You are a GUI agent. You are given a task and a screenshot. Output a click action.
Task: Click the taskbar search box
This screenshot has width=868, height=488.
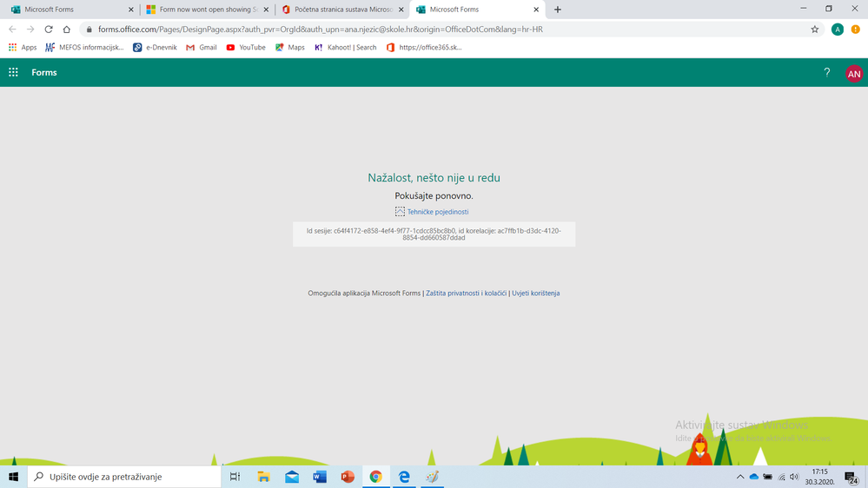(x=124, y=477)
